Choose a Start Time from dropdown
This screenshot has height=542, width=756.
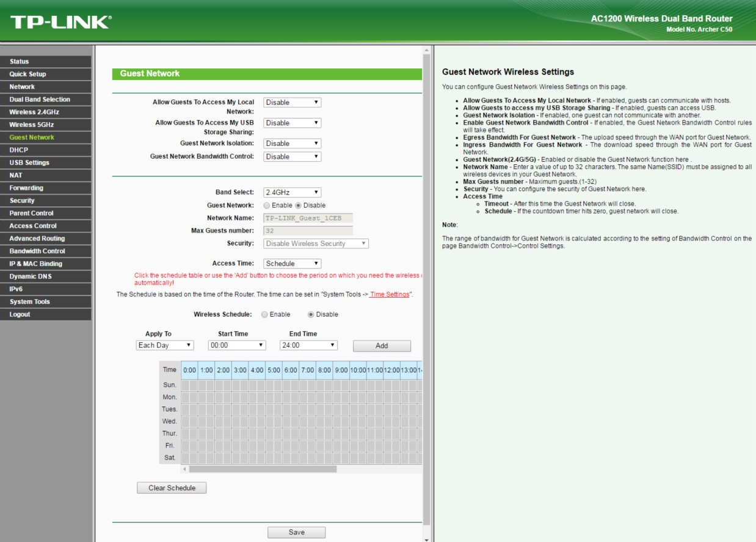236,345
